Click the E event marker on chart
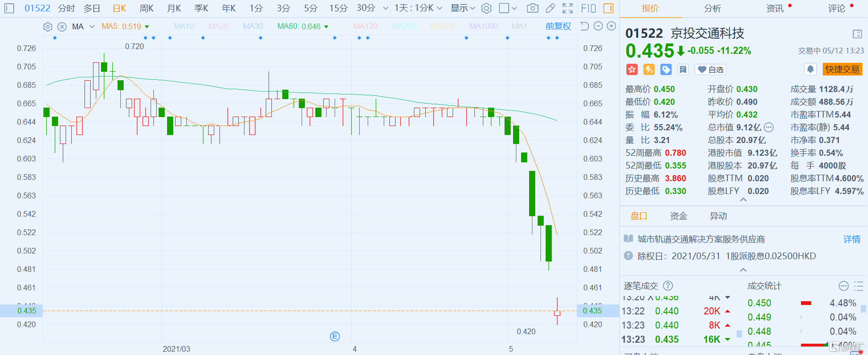This screenshot has width=868, height=355. coord(335,336)
